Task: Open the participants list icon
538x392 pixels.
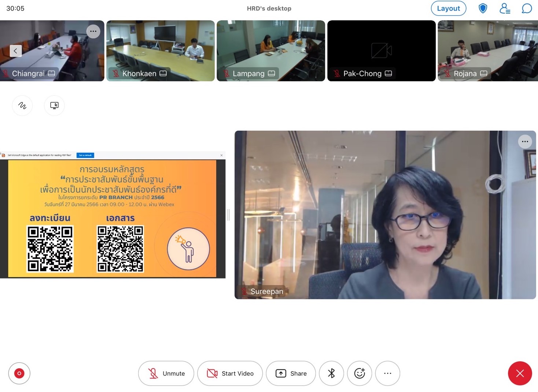Action: pyautogui.click(x=505, y=8)
